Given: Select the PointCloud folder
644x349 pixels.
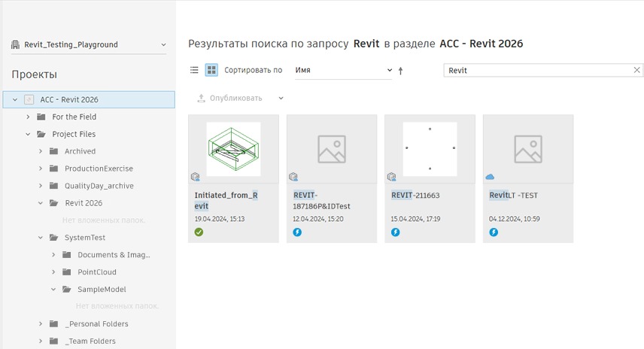Looking at the screenshot, I should tap(96, 272).
